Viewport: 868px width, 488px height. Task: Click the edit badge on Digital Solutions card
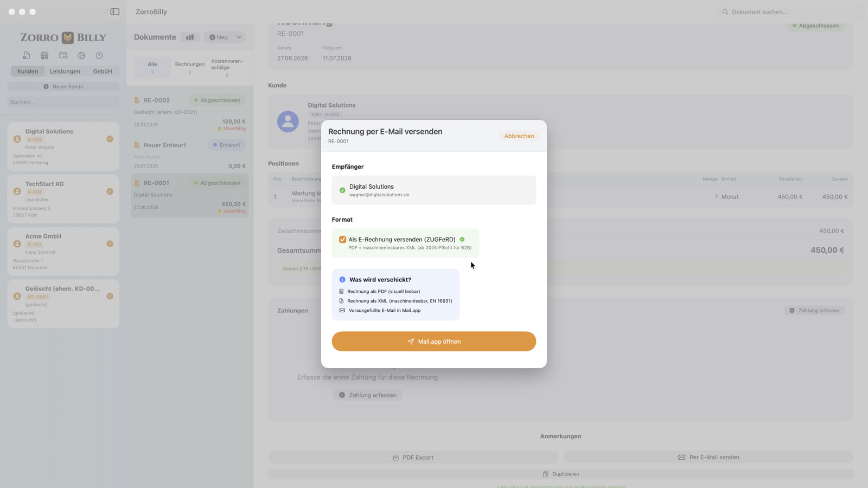pos(110,139)
